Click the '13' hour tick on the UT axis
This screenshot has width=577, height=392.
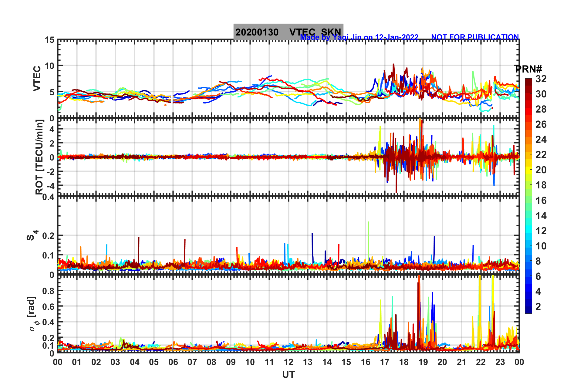[308, 362]
